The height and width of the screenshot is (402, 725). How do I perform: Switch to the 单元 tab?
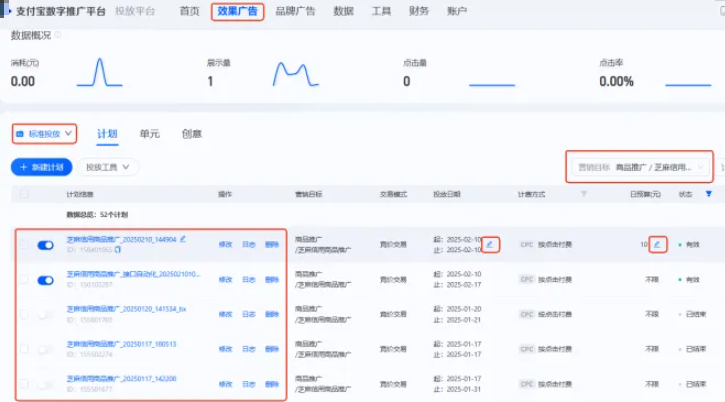(149, 134)
